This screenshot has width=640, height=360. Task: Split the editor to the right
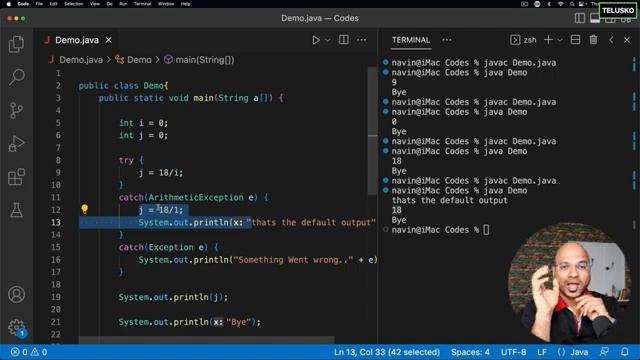pyautogui.click(x=344, y=40)
